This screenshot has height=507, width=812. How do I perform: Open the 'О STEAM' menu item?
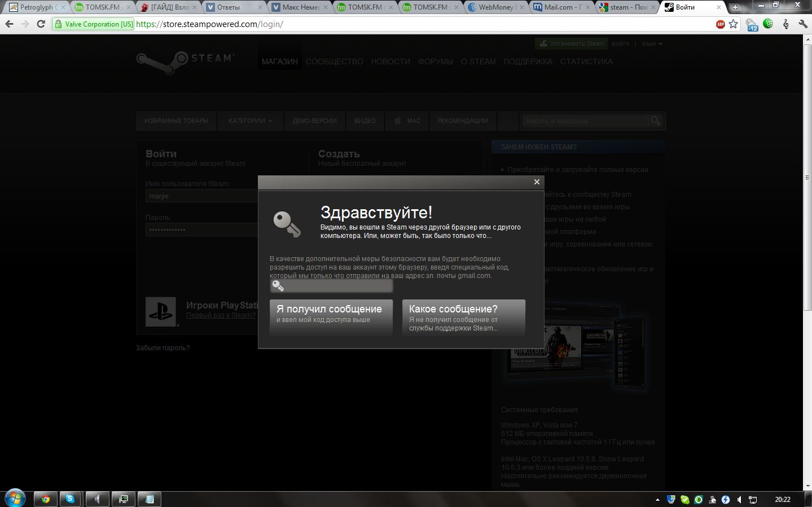pyautogui.click(x=479, y=61)
